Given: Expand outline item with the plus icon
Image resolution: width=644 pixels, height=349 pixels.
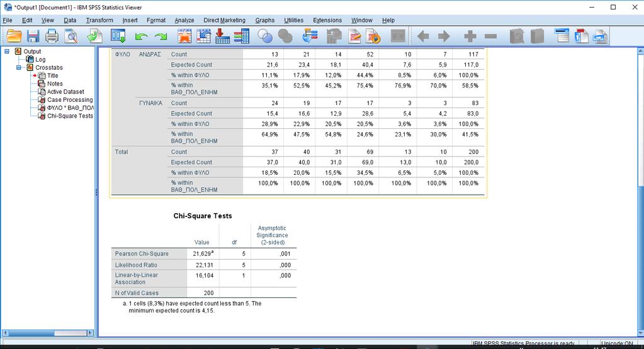Looking at the screenshot, I should (x=470, y=36).
